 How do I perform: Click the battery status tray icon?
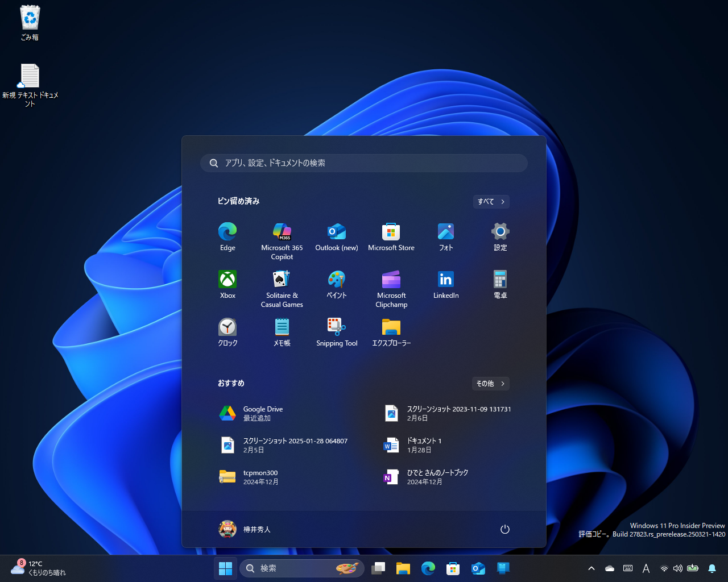coord(693,568)
